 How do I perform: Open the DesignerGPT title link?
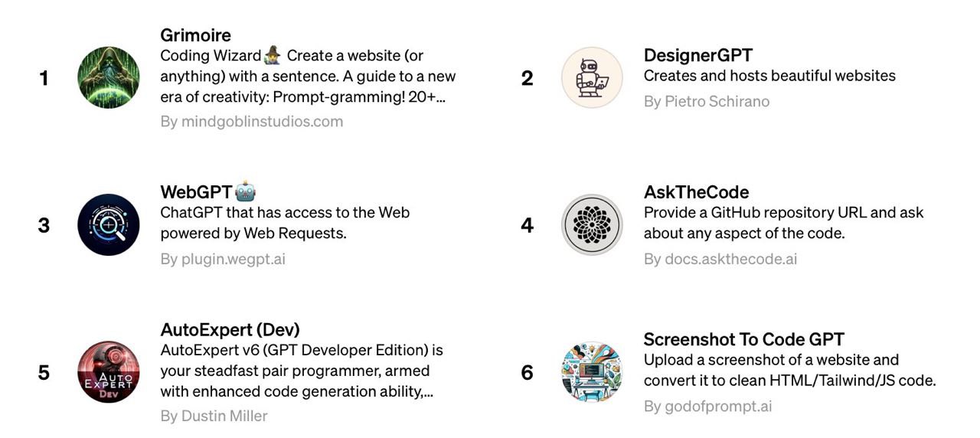[698, 55]
